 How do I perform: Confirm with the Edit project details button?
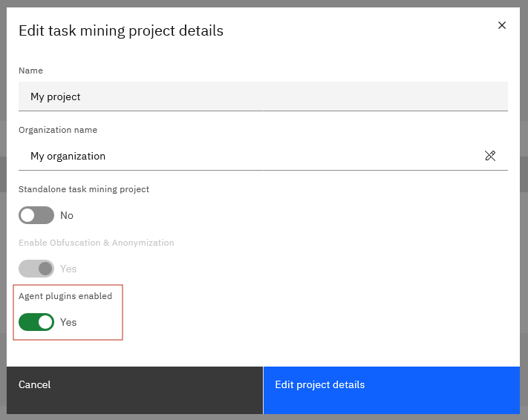point(391,385)
